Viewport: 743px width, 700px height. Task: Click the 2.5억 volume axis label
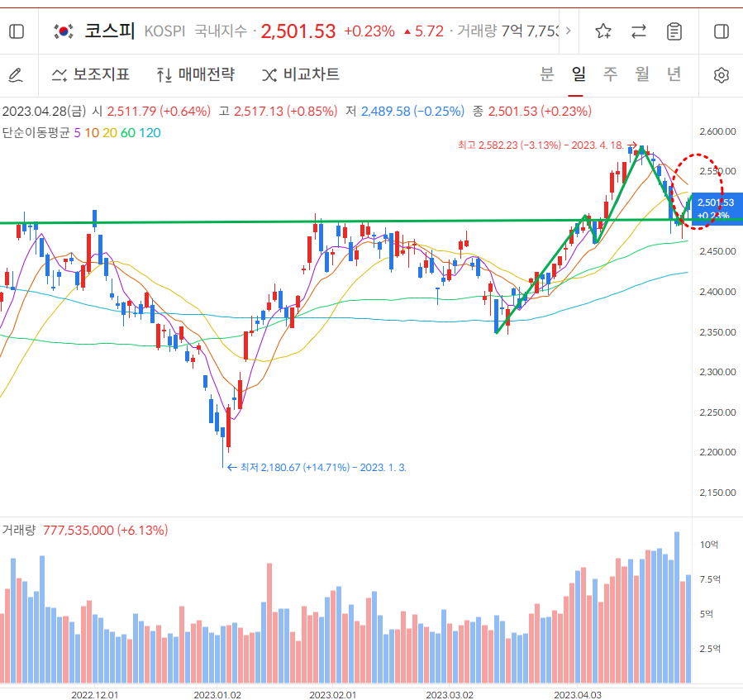[710, 648]
